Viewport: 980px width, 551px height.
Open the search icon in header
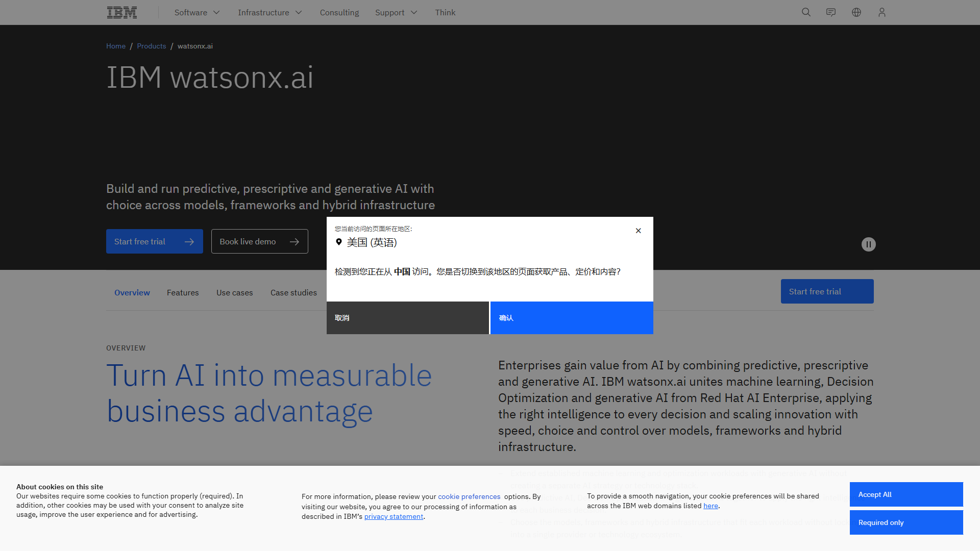806,12
